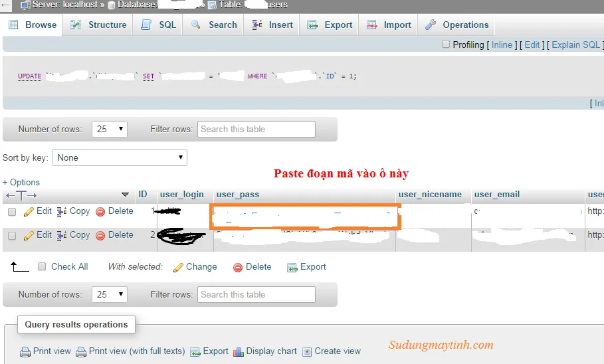The height and width of the screenshot is (364, 604).
Task: Open the Sort by key dropdown
Action: click(120, 157)
